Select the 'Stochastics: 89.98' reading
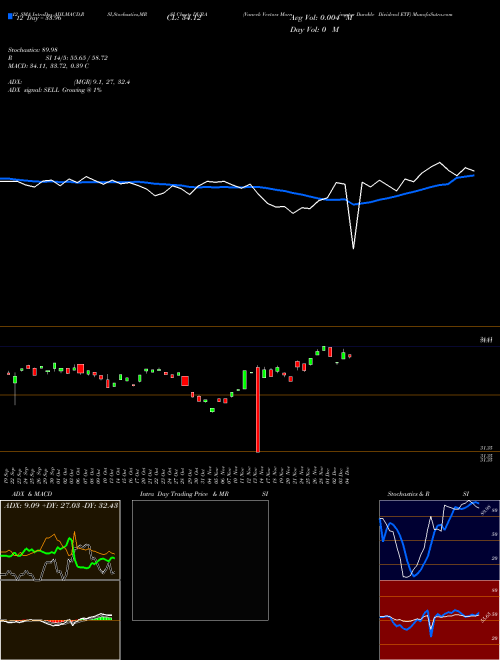Image resolution: width=500 pixels, height=660 pixels. pos(33,50)
